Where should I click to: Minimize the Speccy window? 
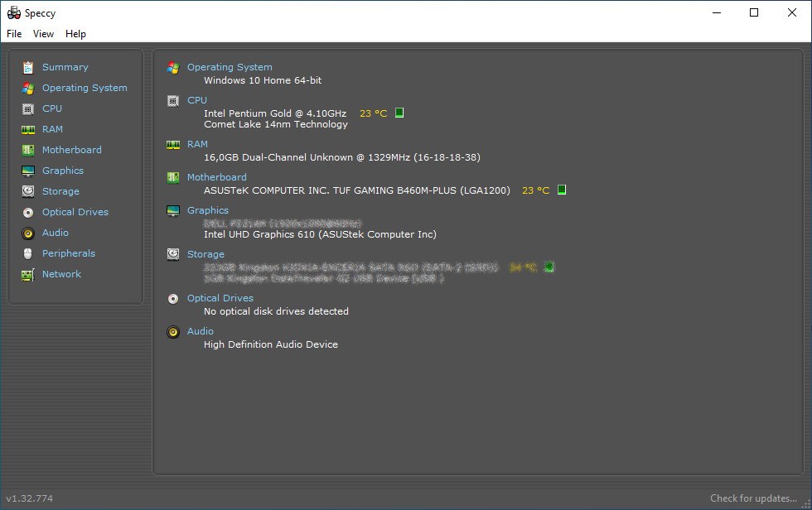pyautogui.click(x=717, y=13)
